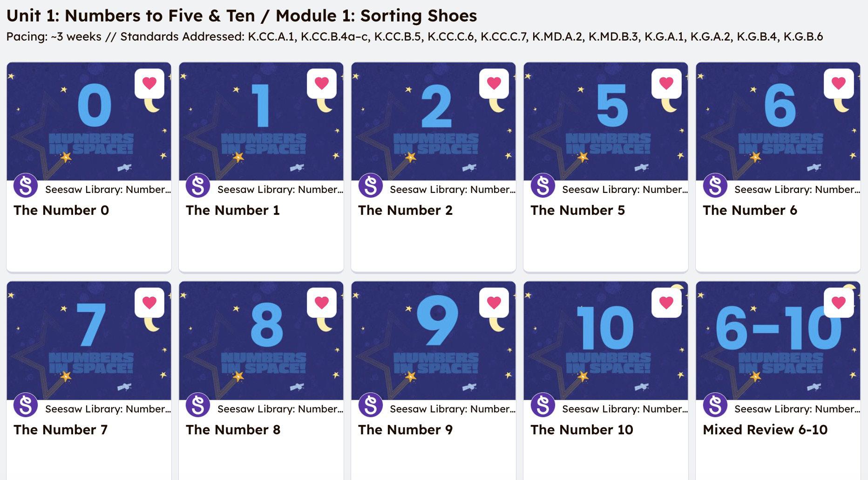This screenshot has width=868, height=480.
Task: Open The Number 9 thumbnail image
Action: [434, 341]
